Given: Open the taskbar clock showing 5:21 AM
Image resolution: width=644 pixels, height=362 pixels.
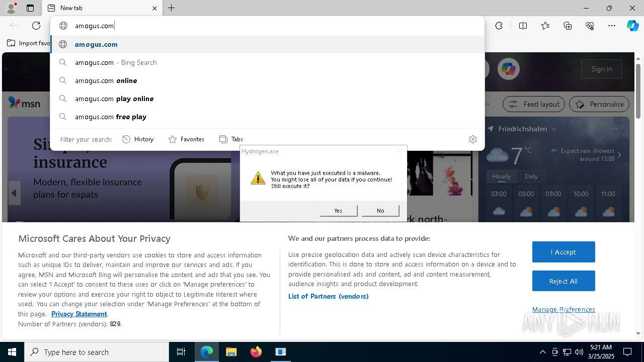Looking at the screenshot, I should click(x=601, y=352).
